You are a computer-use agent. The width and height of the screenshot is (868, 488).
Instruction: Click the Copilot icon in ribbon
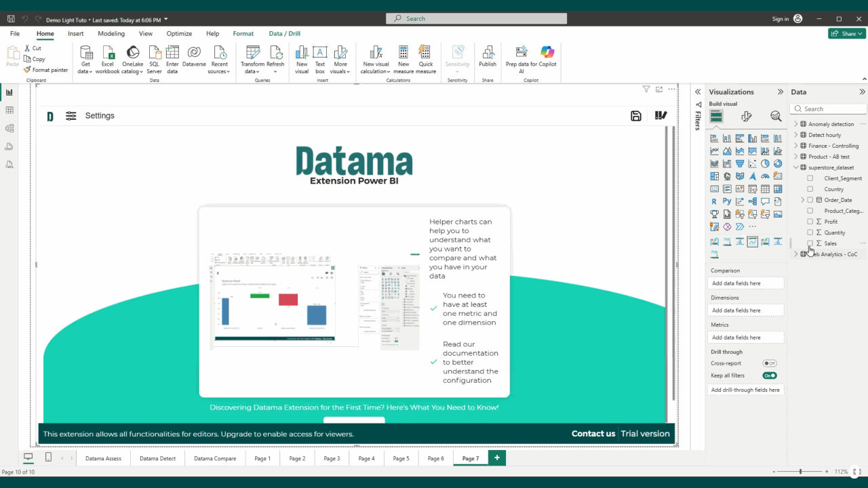tap(547, 53)
